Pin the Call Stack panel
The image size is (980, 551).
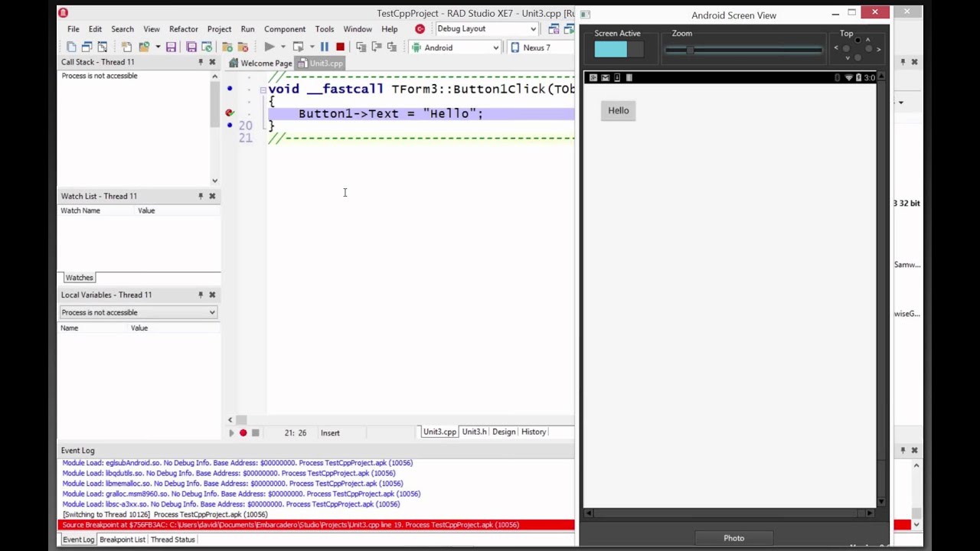(x=201, y=62)
